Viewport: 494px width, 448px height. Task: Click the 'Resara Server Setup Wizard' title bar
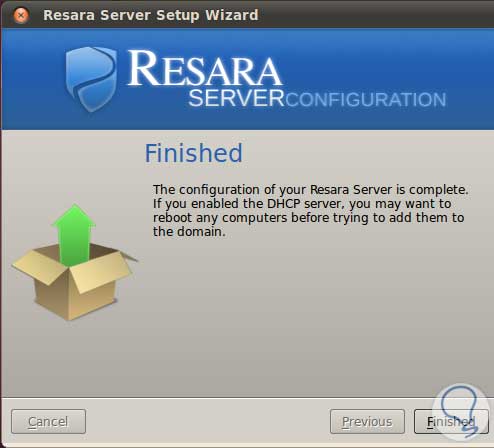tap(151, 15)
